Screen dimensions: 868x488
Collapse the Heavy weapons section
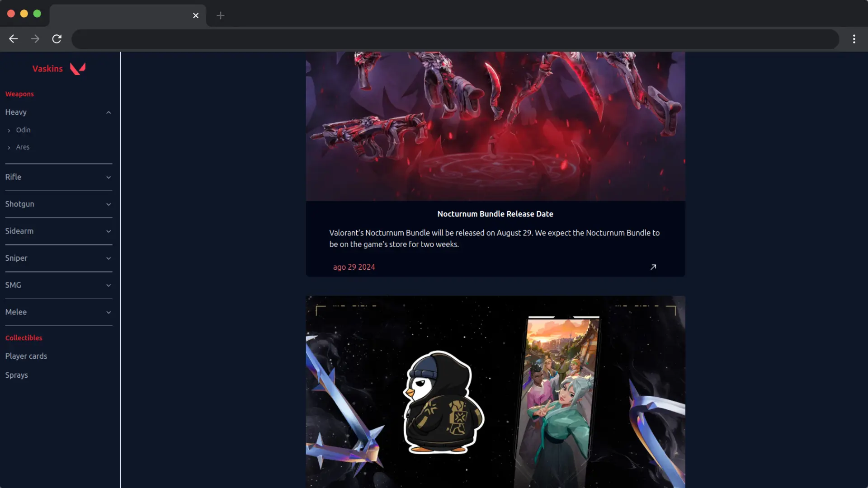108,112
